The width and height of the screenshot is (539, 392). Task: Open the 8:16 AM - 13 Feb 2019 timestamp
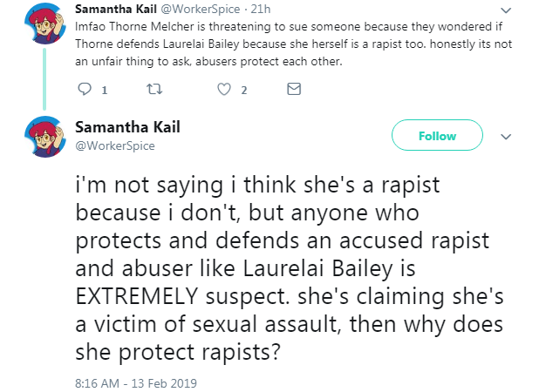[x=136, y=383]
